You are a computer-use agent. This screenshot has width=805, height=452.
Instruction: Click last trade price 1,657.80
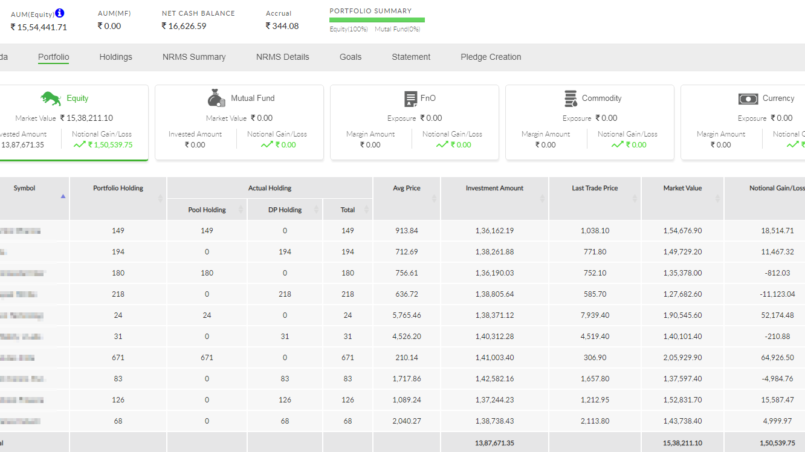595,379
